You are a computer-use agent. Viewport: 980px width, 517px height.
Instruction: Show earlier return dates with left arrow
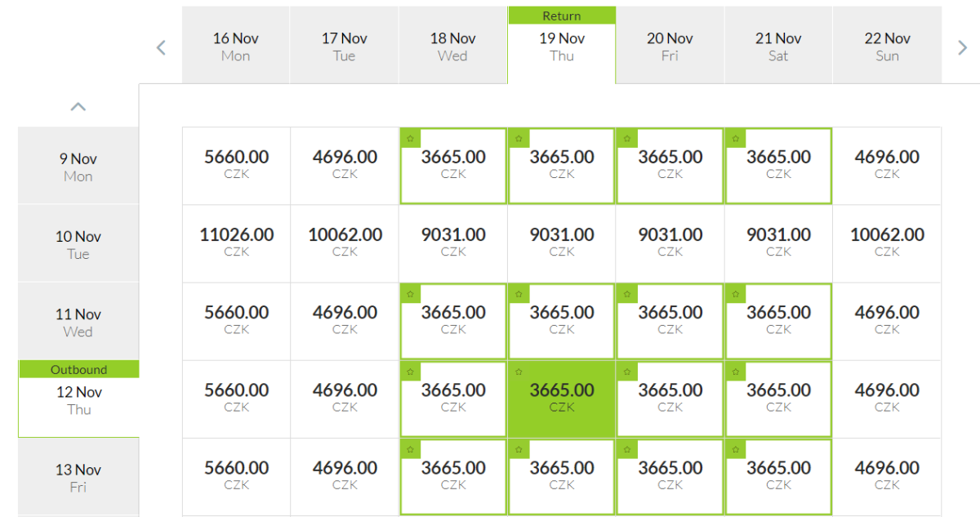point(161,47)
